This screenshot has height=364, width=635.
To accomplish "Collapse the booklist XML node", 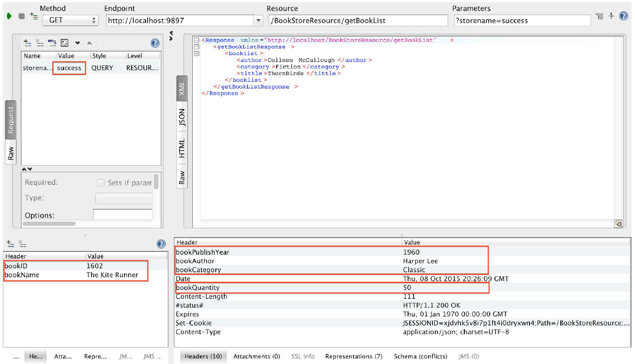I will [x=196, y=53].
